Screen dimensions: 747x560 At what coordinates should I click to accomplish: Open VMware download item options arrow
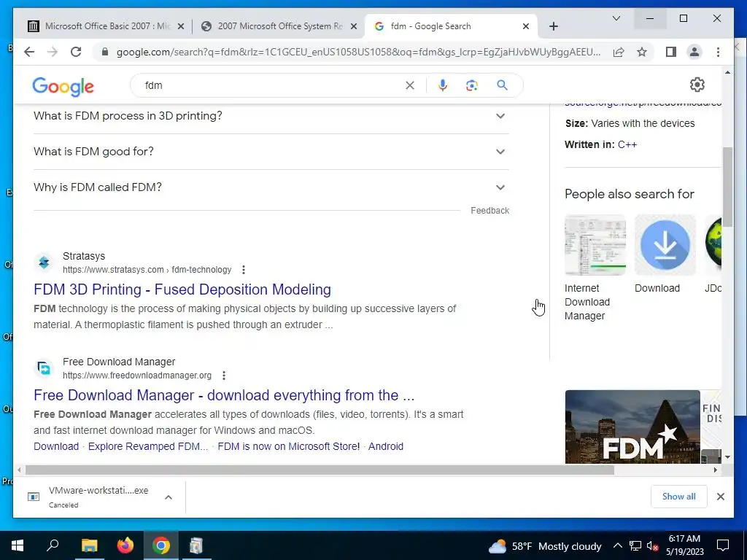(169, 497)
